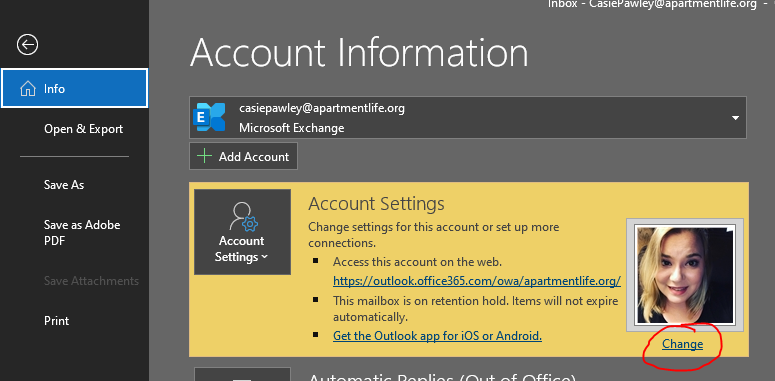The width and height of the screenshot is (775, 381).
Task: Click the Account Settings section heading
Action: point(376,204)
